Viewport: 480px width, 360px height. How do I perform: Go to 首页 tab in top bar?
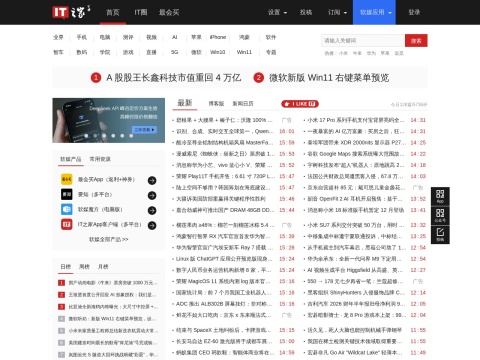pos(113,12)
